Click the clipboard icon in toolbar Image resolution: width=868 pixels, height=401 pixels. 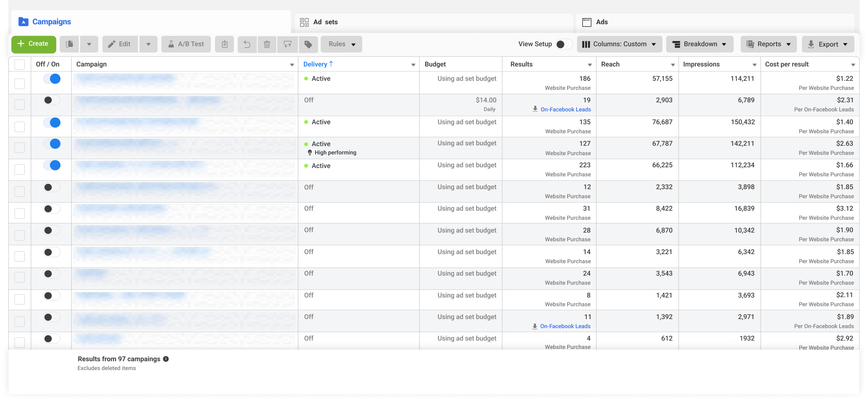click(x=224, y=44)
